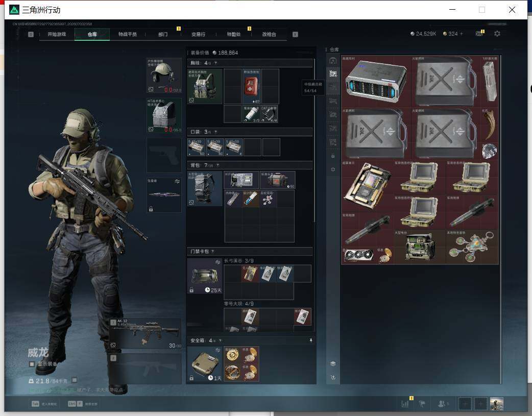The image size is (532, 416).
Task: Select the AK-12 primary weapon slot
Action: 145,333
